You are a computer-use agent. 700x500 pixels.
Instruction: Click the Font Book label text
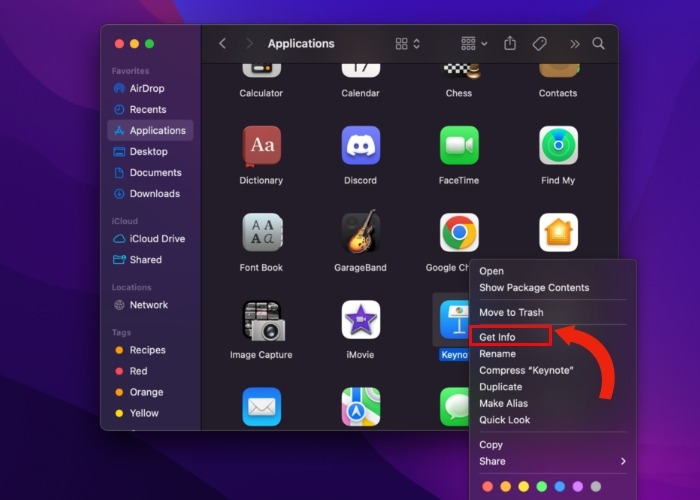(261, 267)
